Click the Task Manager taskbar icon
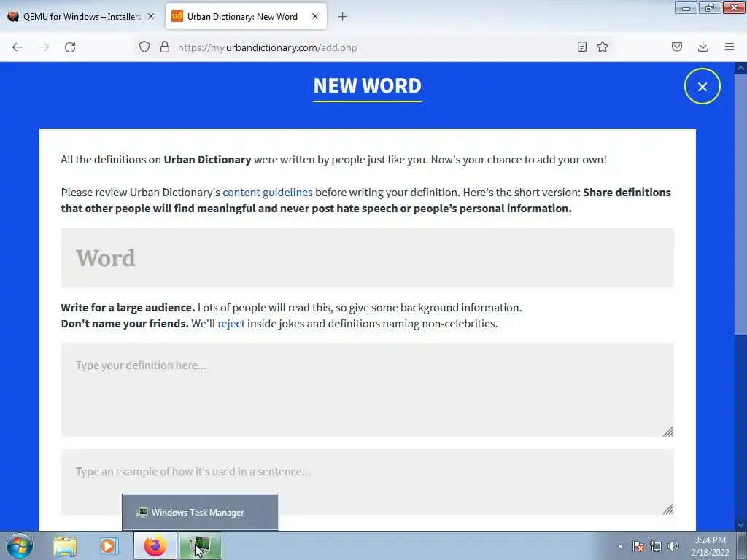 click(201, 546)
